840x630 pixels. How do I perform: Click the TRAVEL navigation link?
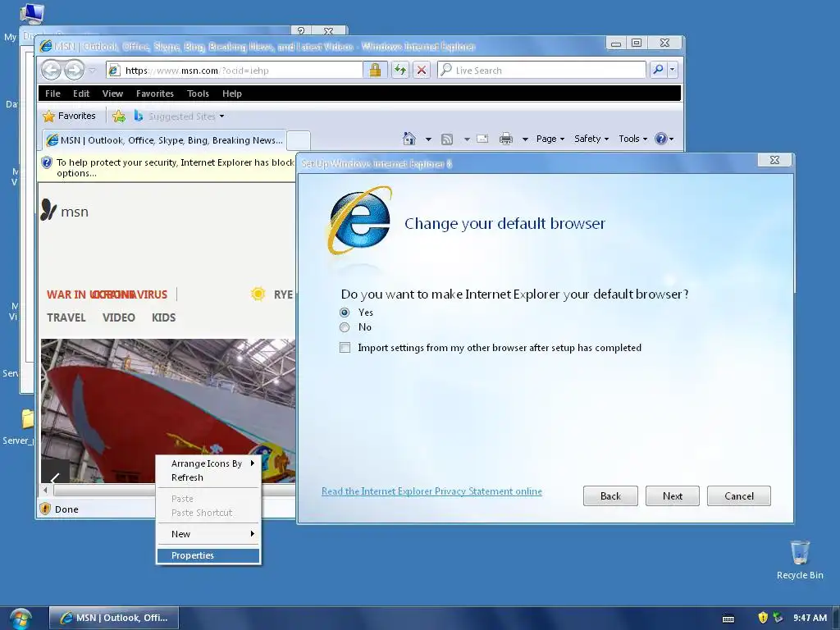tap(66, 317)
